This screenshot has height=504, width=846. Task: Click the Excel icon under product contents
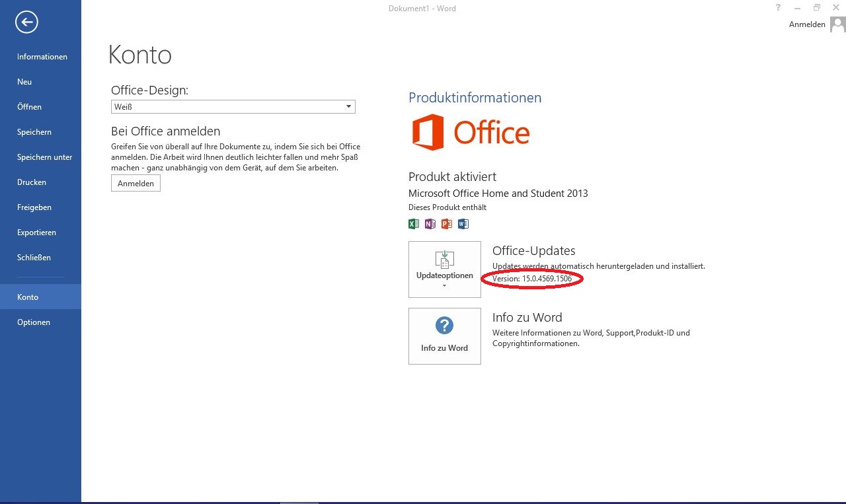point(414,224)
